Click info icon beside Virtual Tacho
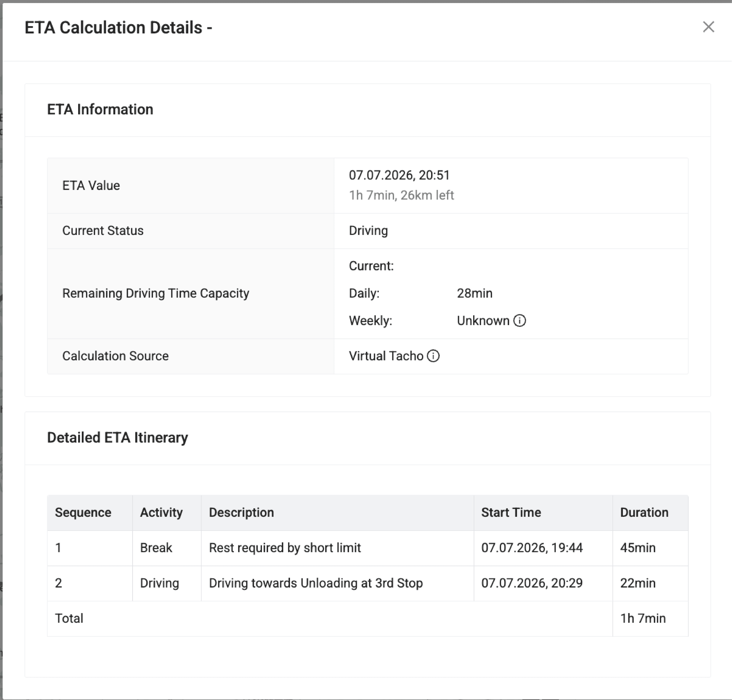The height and width of the screenshot is (700, 732). pos(433,356)
